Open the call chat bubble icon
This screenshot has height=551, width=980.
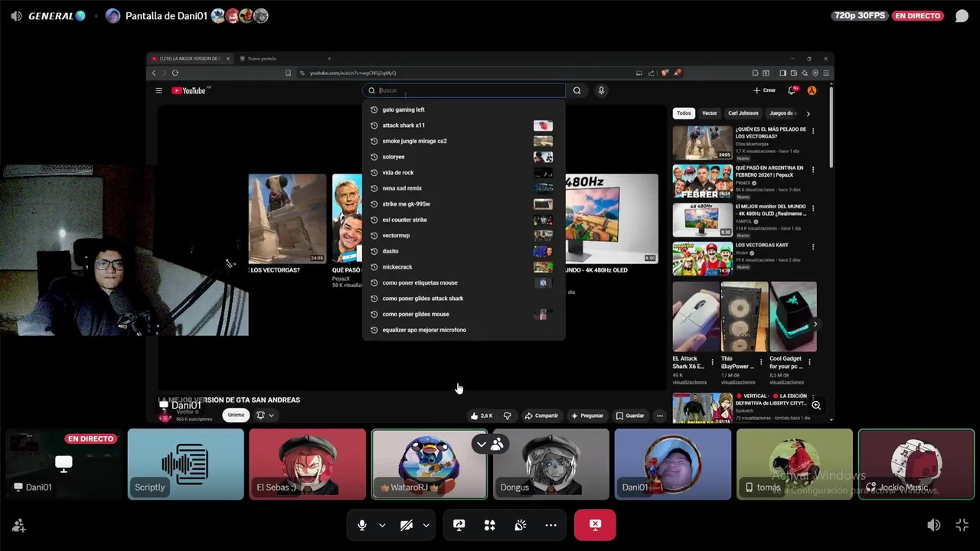click(962, 16)
